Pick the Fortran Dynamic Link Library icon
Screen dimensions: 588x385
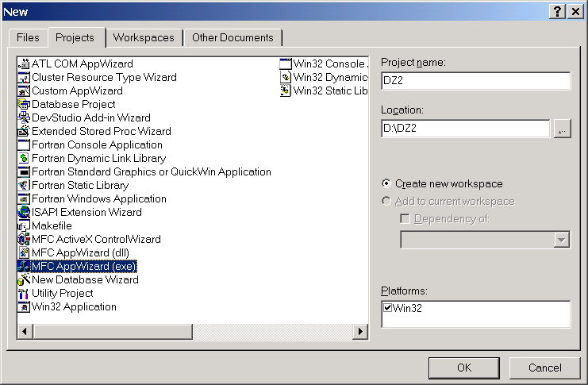(24, 158)
